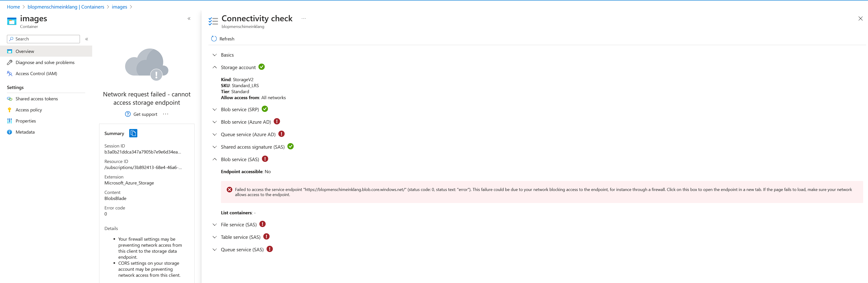Open Diagnose and solve problems
Viewport: 868px width, 283px height.
(45, 62)
